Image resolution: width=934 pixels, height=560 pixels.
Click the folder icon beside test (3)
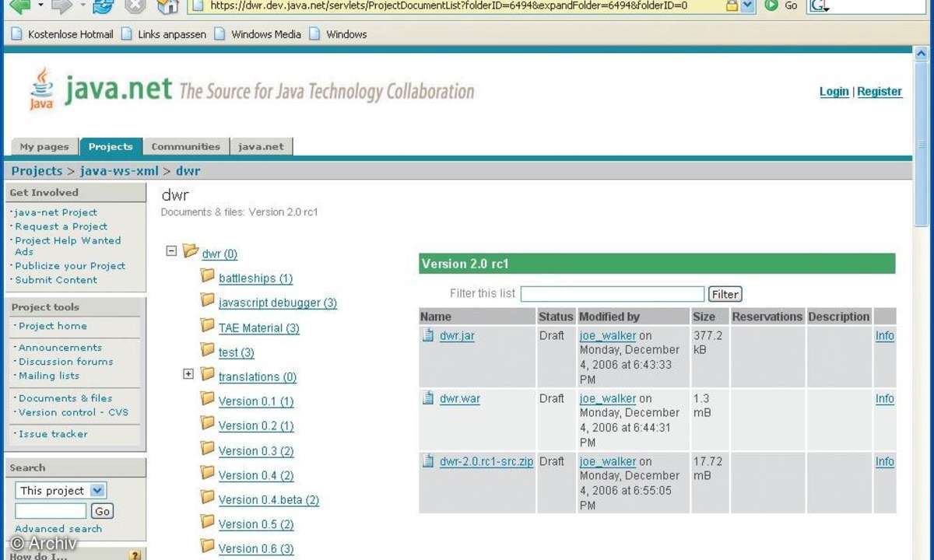tap(207, 349)
